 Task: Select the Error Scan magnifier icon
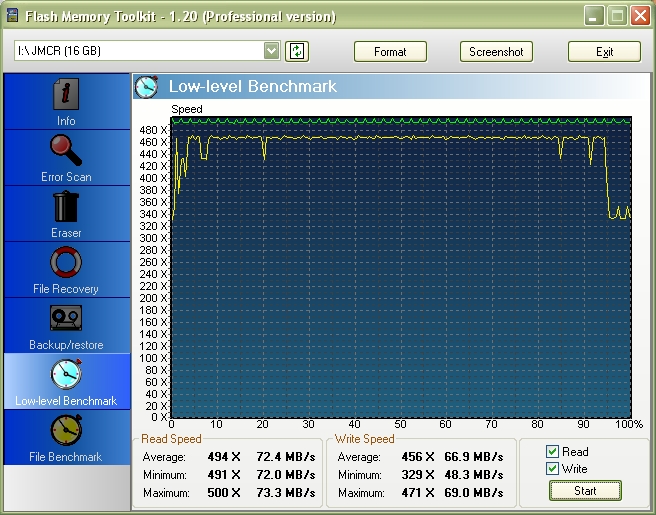point(66,151)
